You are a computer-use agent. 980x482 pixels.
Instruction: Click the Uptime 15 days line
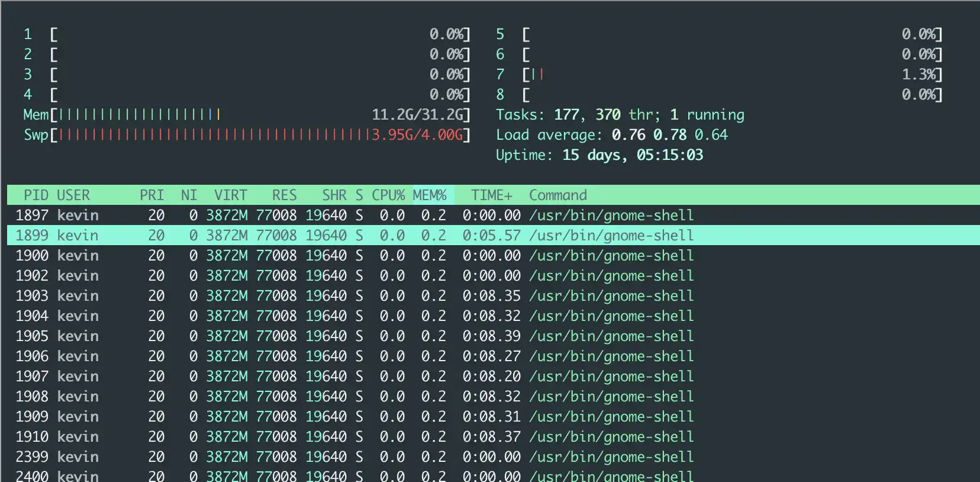599,155
